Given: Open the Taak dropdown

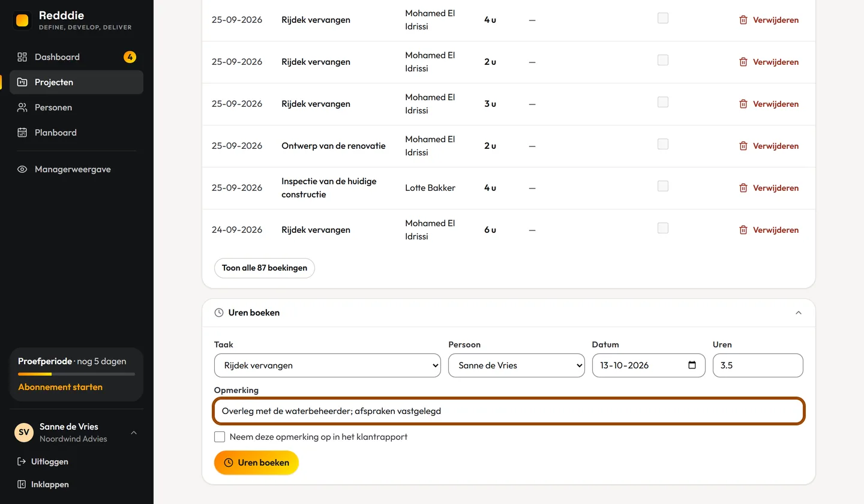Looking at the screenshot, I should (x=328, y=365).
